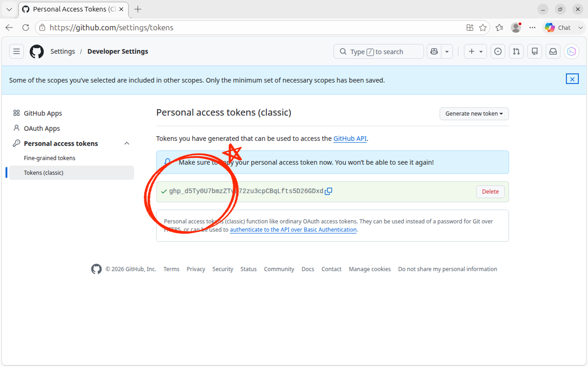588x367 pixels.
Task: Click Manage cookies in the footer
Action: tap(370, 269)
